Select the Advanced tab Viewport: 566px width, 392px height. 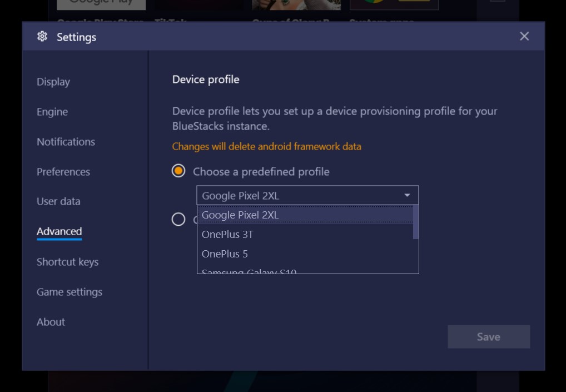(x=59, y=231)
